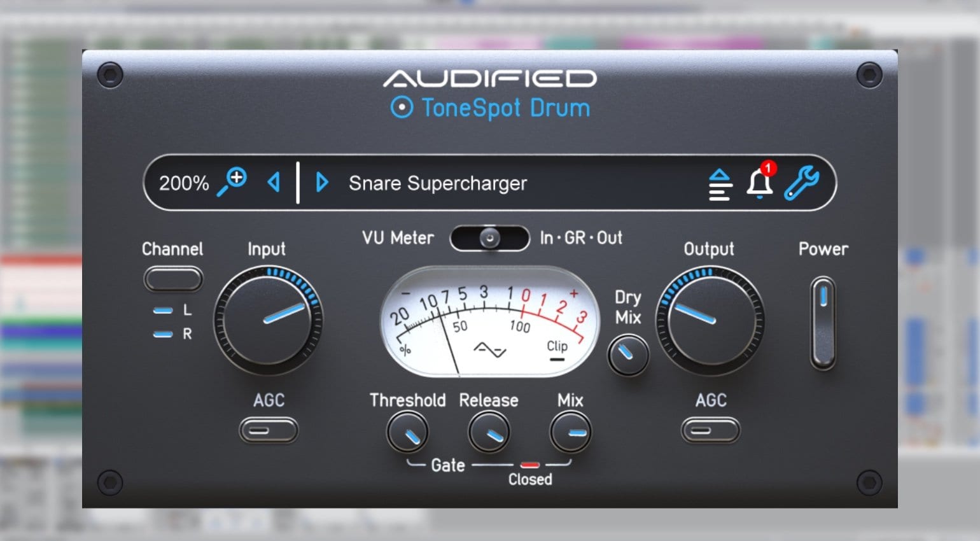The image size is (980, 541).
Task: Select the next preset arrow
Action: point(321,183)
